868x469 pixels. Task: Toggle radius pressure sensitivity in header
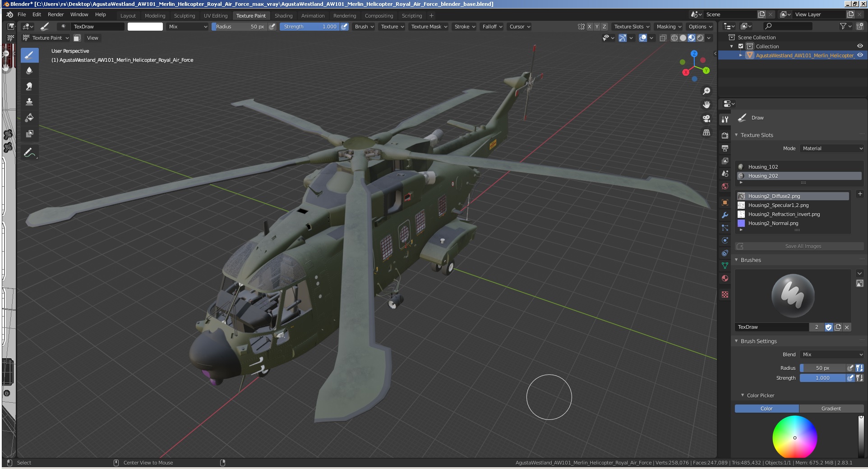tap(272, 27)
